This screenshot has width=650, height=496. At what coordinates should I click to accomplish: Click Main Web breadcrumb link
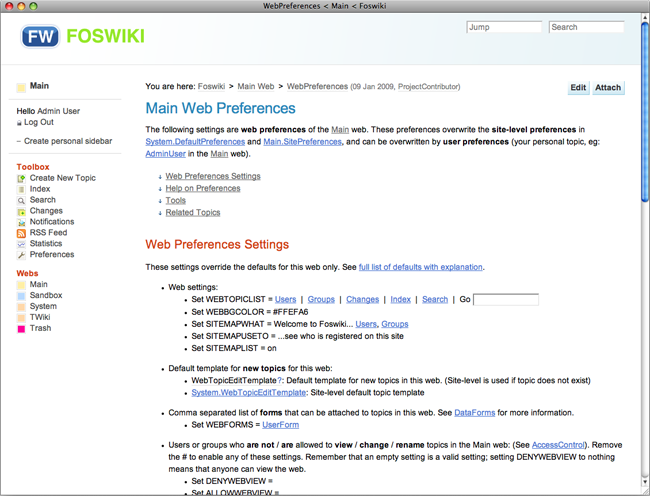(x=256, y=86)
